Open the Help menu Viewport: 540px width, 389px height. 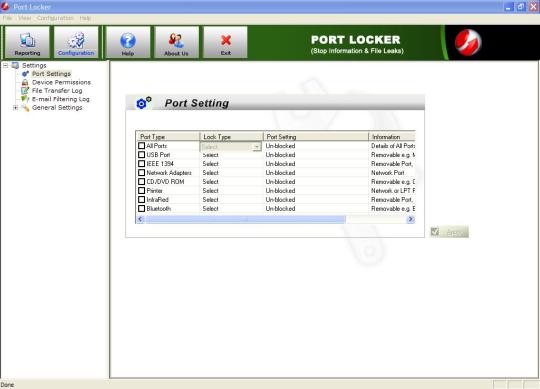[x=85, y=18]
